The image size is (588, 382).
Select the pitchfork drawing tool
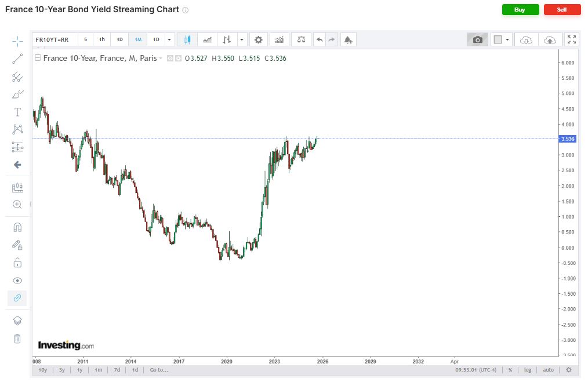tap(17, 77)
